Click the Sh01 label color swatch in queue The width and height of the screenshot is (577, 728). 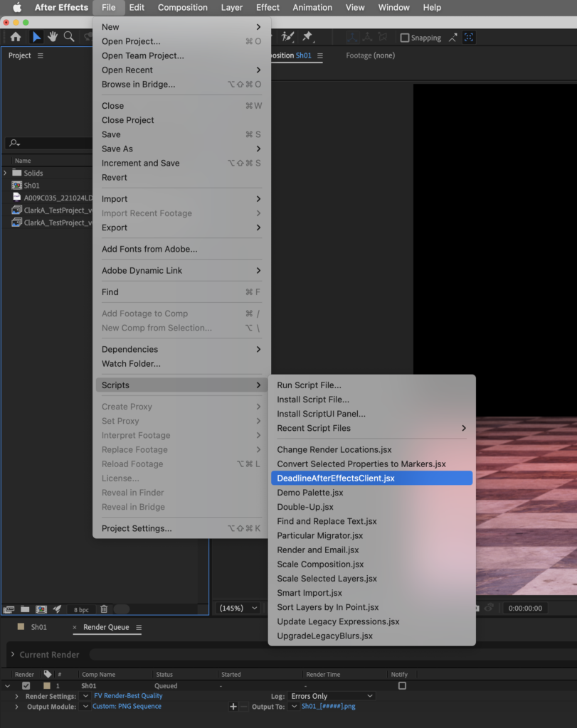[47, 685]
